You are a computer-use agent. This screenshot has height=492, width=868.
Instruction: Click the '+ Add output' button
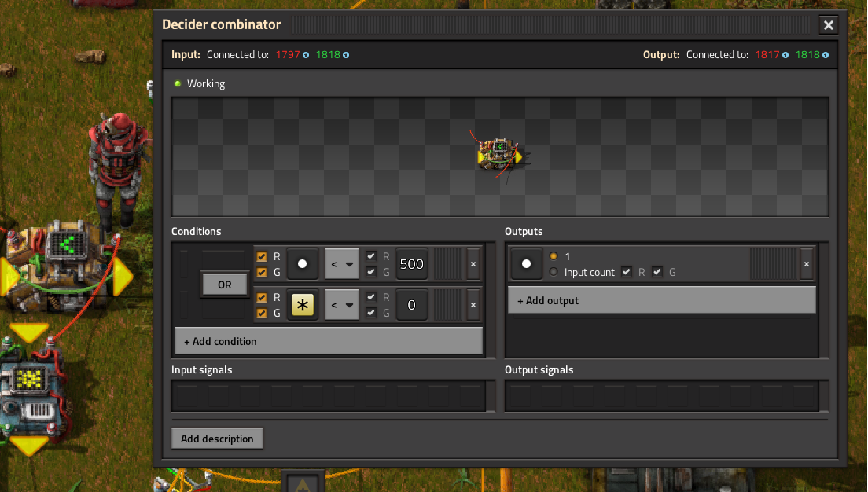point(661,300)
